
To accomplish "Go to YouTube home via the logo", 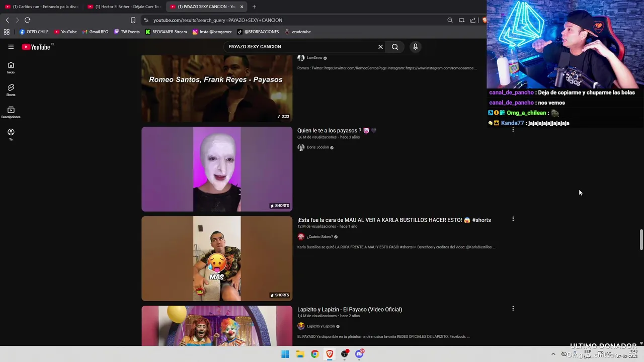I will tap(36, 47).
